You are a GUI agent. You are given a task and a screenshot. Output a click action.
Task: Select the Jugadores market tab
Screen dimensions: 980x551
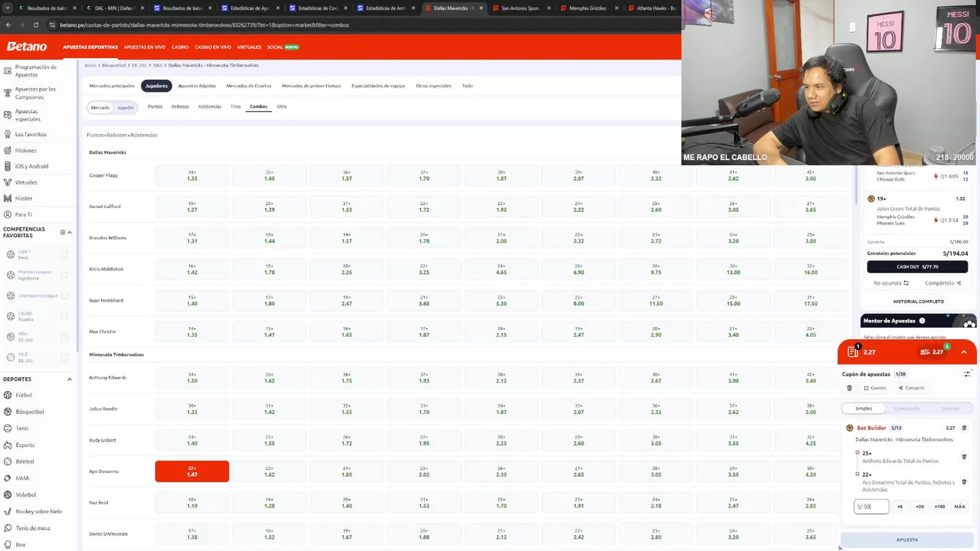156,86
